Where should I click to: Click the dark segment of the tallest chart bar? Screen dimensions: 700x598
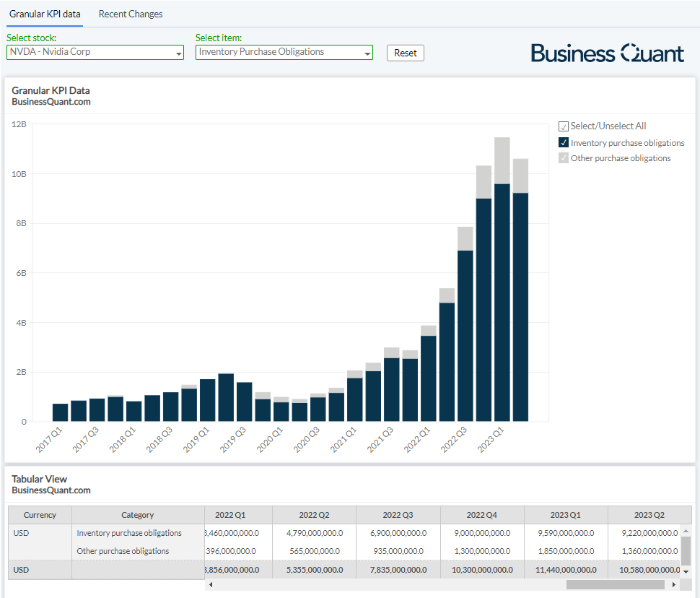[502, 302]
